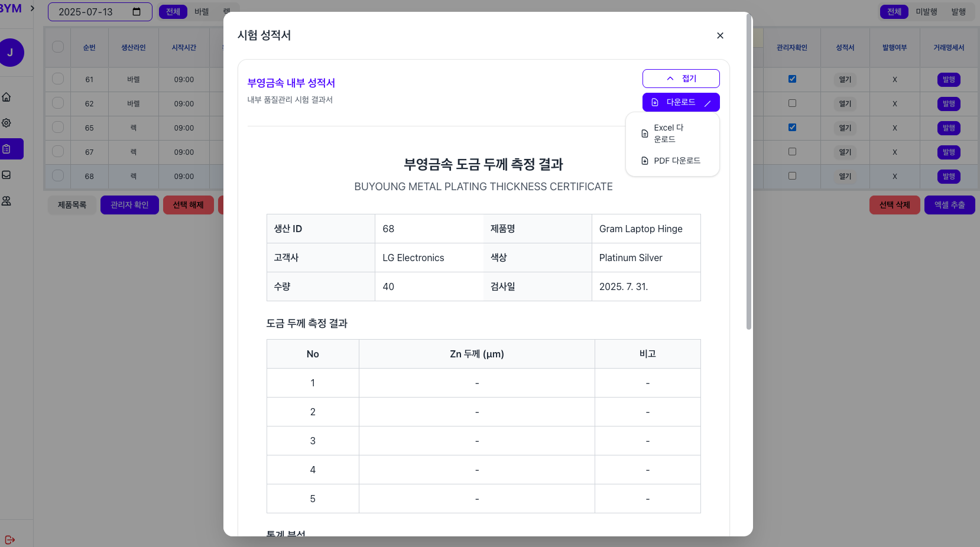980x547 pixels.
Task: Choose PDF 다운로드 from the menu
Action: pos(672,161)
